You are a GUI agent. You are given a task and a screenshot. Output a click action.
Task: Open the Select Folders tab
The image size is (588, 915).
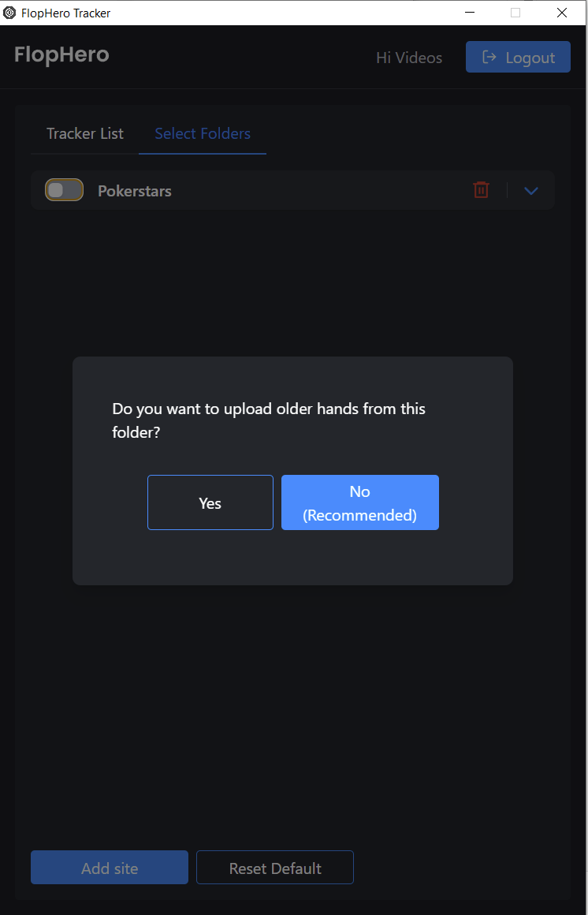(203, 133)
